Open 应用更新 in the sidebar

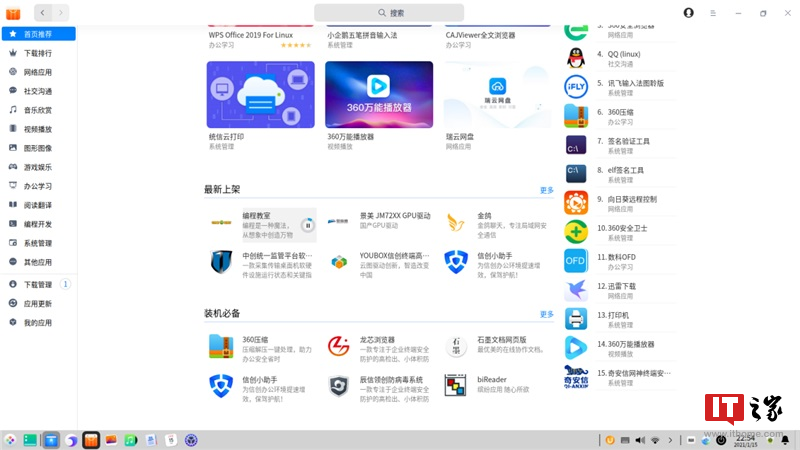(39, 304)
